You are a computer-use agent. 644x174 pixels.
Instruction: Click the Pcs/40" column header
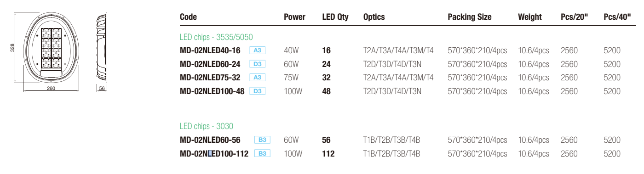[617, 17]
